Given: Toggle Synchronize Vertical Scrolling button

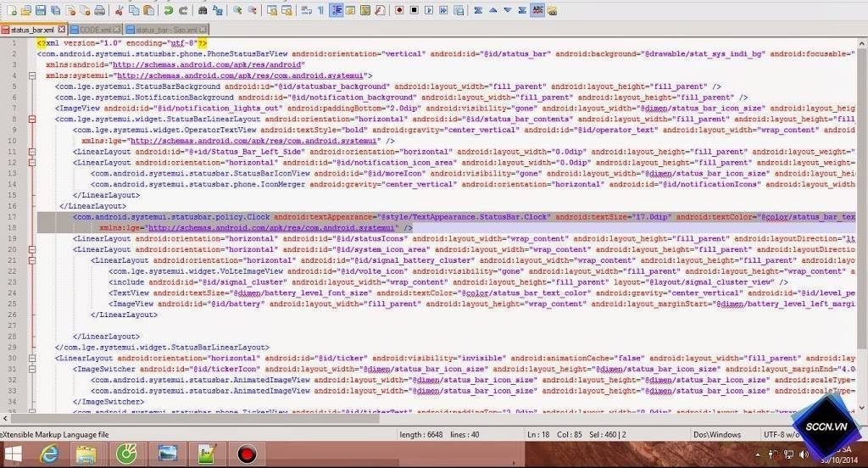Looking at the screenshot, I should click(x=272, y=10).
